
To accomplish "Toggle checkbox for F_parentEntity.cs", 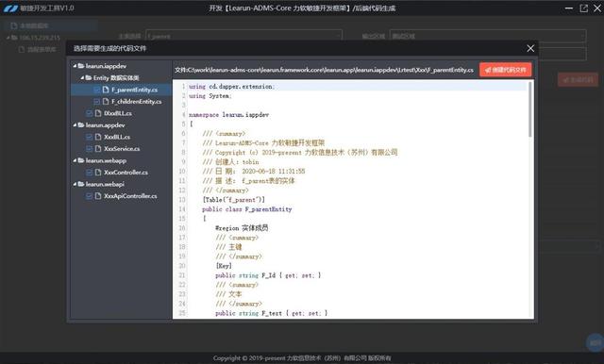I will (96, 90).
